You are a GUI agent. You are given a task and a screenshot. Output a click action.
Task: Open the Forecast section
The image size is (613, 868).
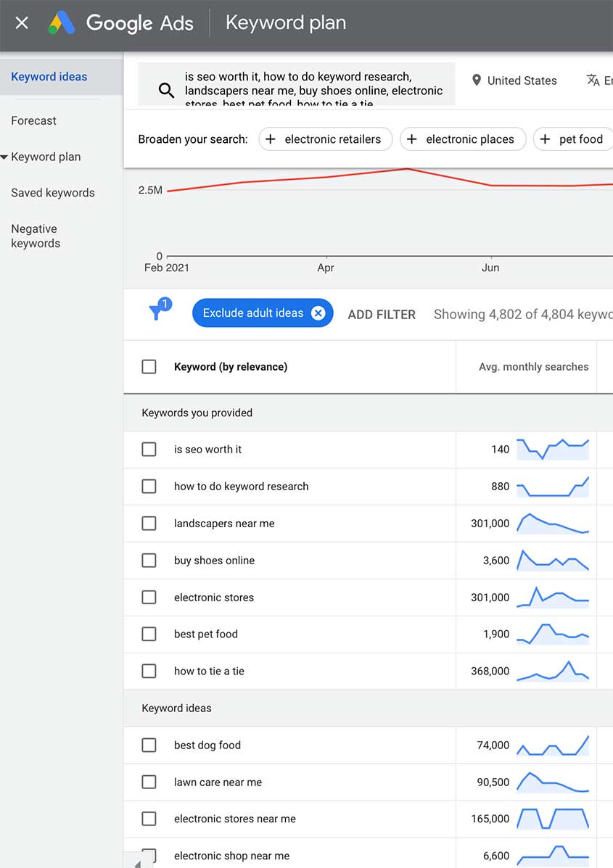pos(34,120)
